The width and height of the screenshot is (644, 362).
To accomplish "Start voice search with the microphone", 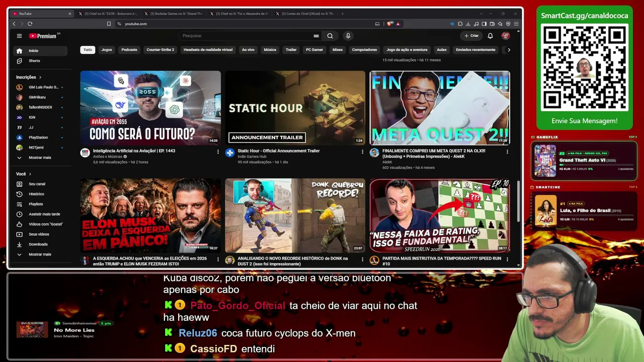I will [x=348, y=36].
